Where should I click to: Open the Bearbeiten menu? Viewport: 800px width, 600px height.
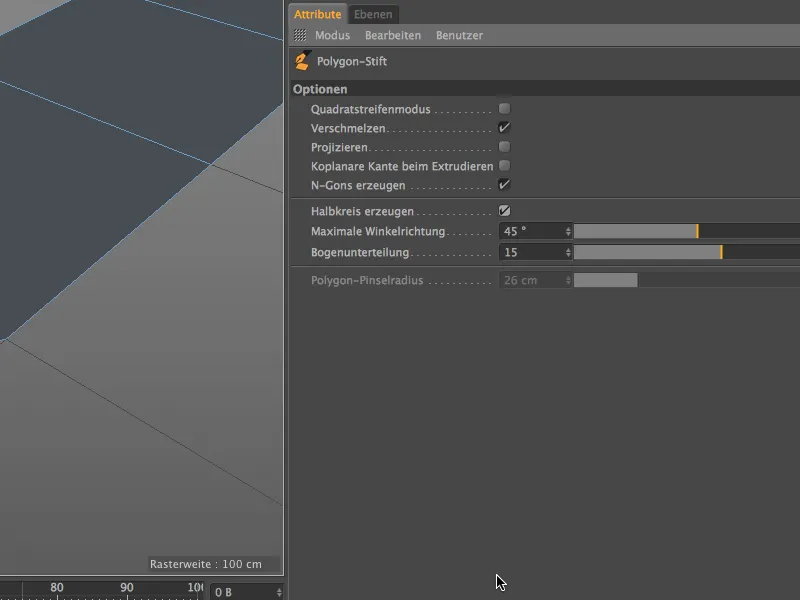click(x=392, y=35)
